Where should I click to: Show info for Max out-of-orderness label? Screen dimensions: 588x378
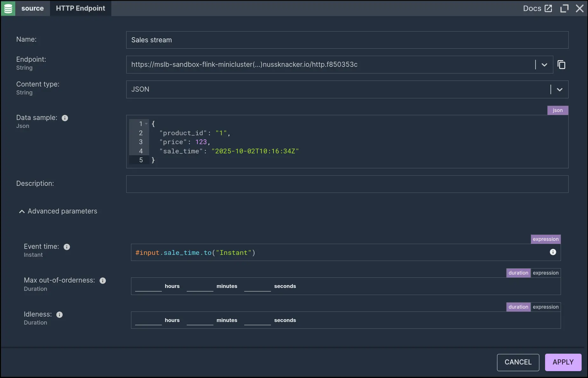click(x=103, y=281)
